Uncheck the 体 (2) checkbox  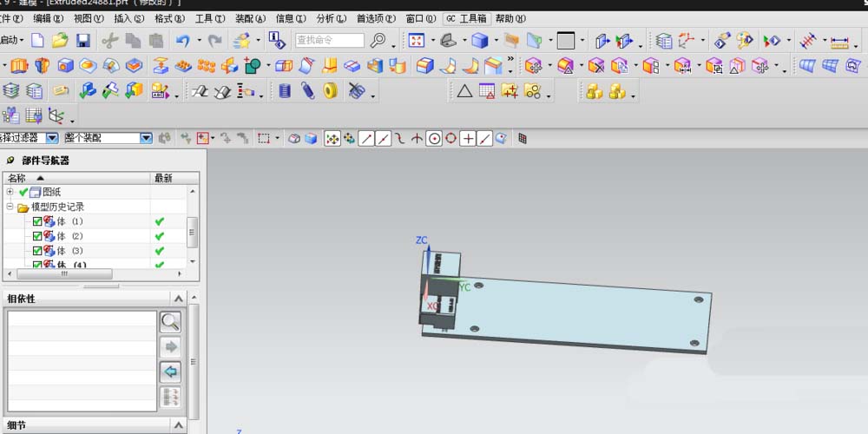(x=37, y=236)
